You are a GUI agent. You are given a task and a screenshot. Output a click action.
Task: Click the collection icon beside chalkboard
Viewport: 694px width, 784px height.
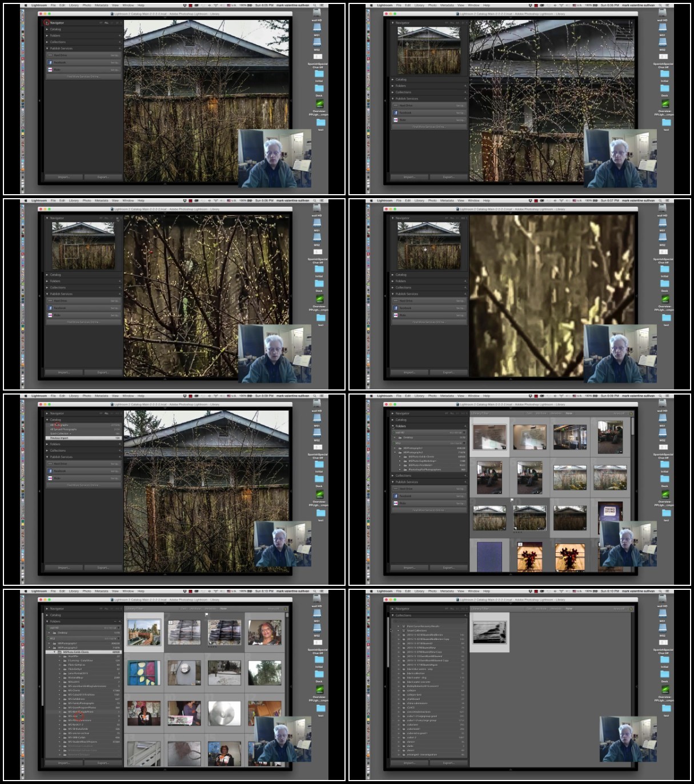tap(404, 699)
